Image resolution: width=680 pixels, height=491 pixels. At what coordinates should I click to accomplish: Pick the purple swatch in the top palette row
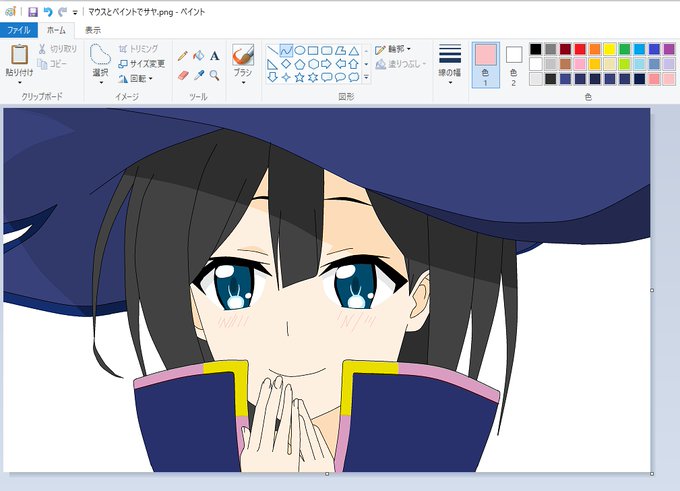tap(669, 49)
